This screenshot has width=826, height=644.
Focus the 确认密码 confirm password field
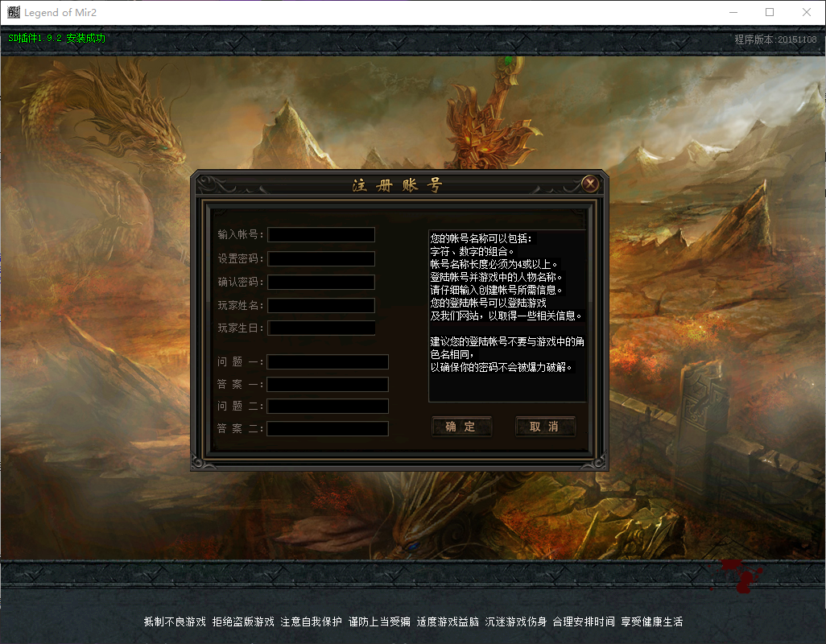pyautogui.click(x=321, y=283)
